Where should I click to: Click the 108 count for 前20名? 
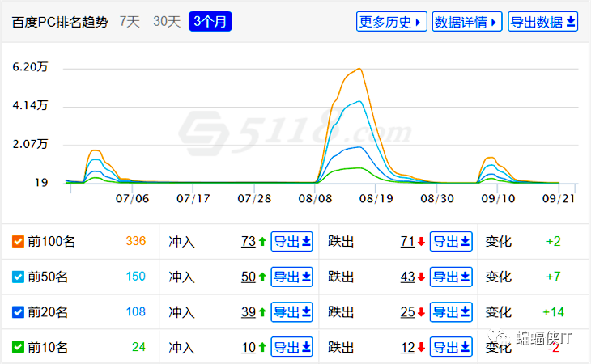coord(136,311)
